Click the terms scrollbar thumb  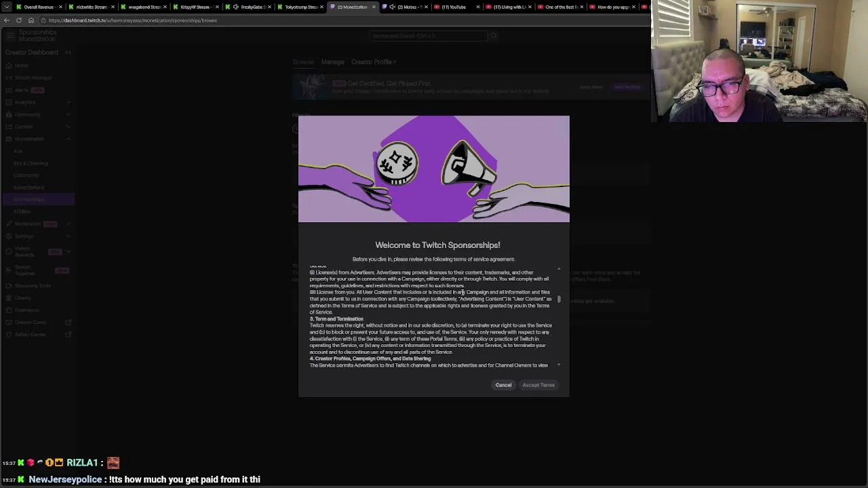point(559,299)
